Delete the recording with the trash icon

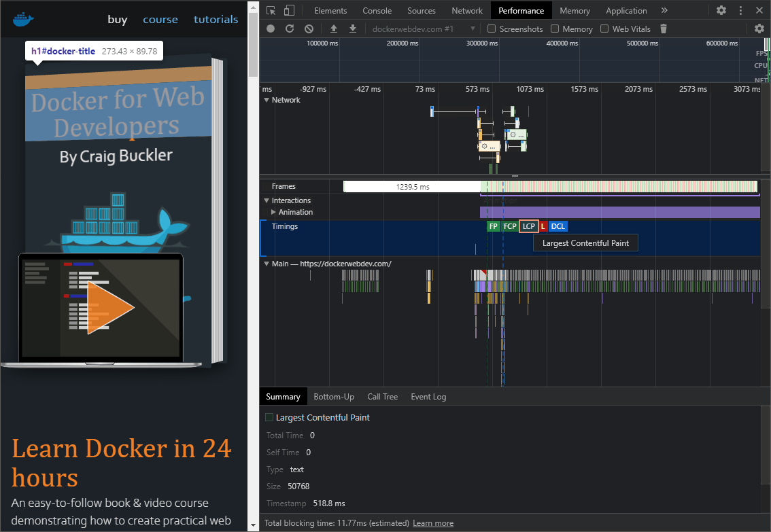[664, 29]
